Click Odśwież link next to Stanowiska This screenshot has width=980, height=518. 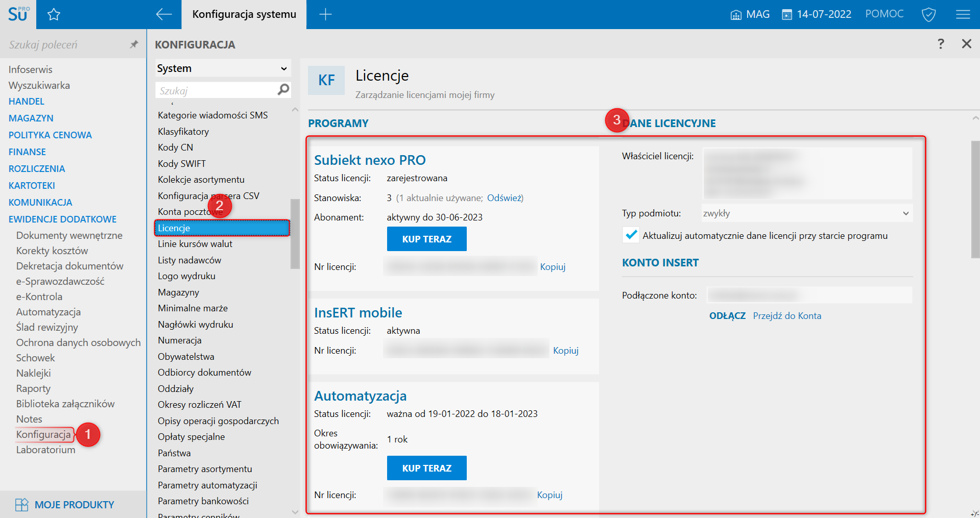(504, 198)
